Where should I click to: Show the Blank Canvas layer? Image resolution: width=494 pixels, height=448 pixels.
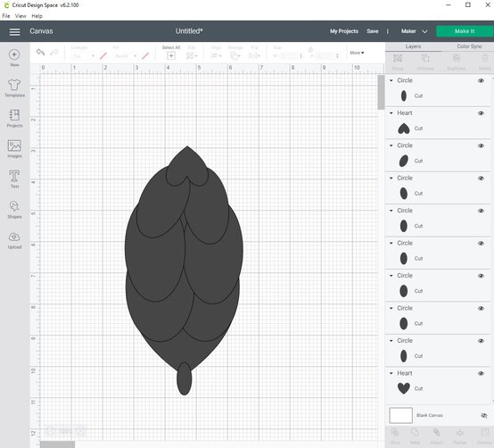(x=484, y=416)
